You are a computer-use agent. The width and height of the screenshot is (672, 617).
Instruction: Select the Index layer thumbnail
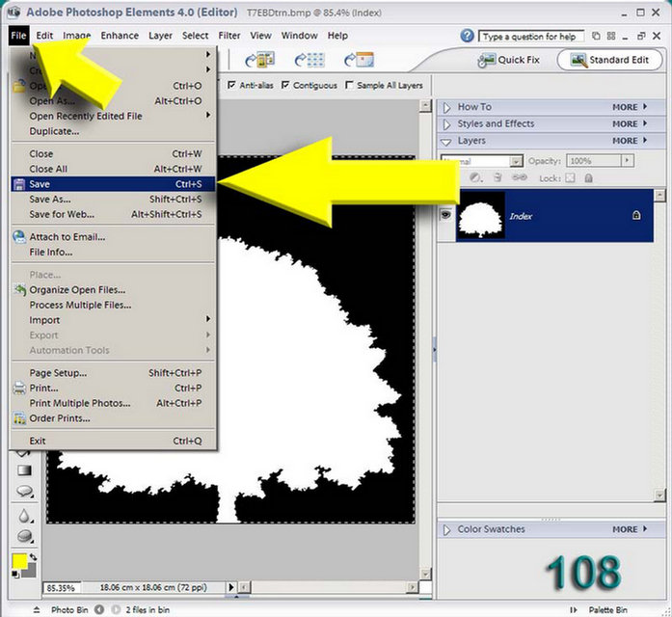pyautogui.click(x=480, y=215)
